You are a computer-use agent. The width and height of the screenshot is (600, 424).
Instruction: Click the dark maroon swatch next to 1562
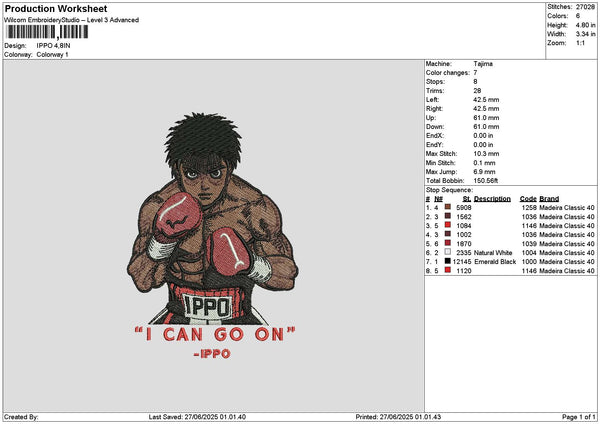pos(447,216)
